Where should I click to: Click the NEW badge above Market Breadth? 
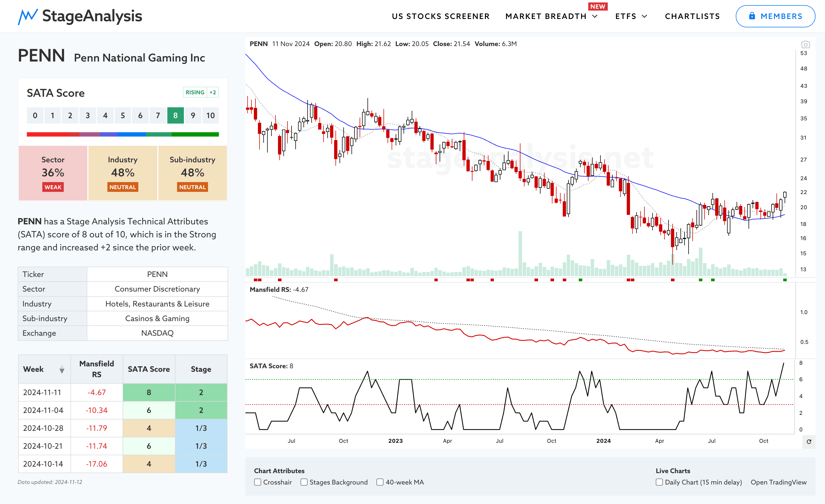pyautogui.click(x=598, y=6)
